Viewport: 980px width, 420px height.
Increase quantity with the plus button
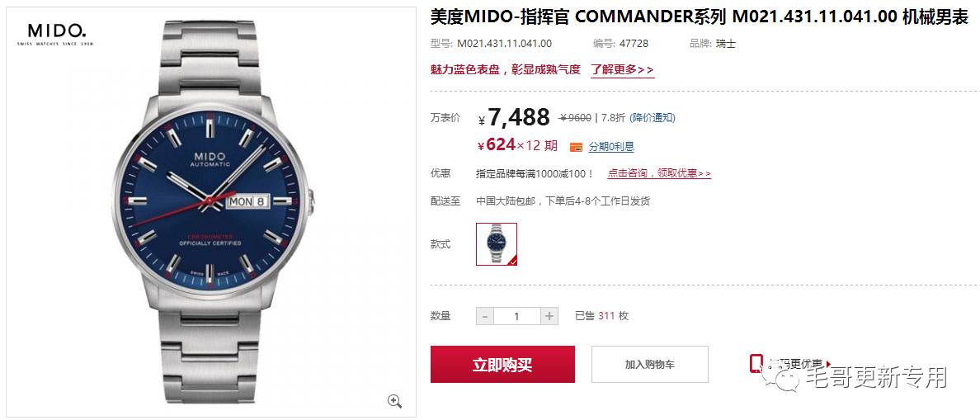[x=549, y=316]
